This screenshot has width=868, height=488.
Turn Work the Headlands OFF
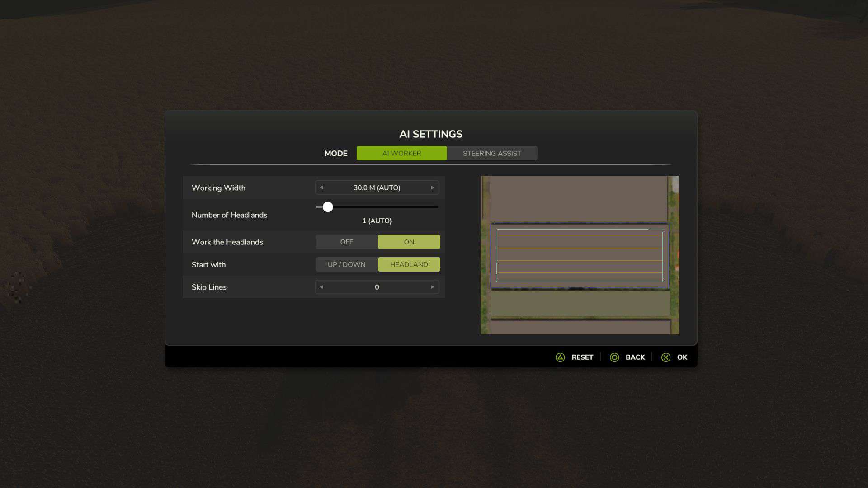[x=347, y=242]
